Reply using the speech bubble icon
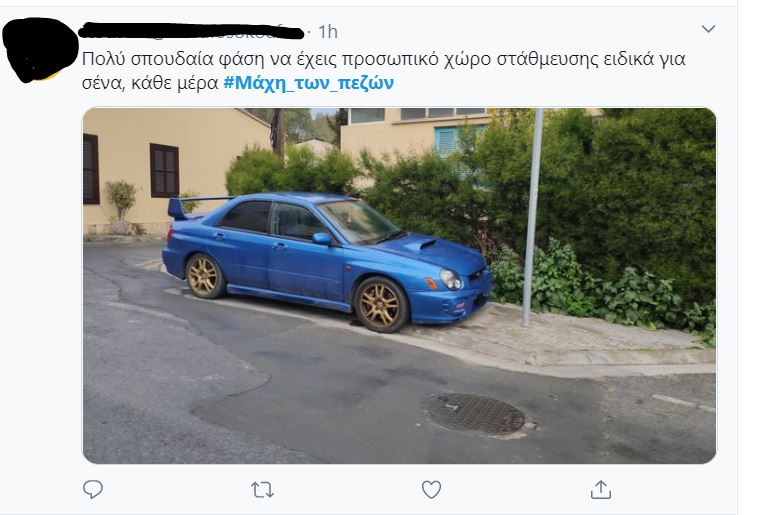760x515 pixels. pyautogui.click(x=93, y=489)
